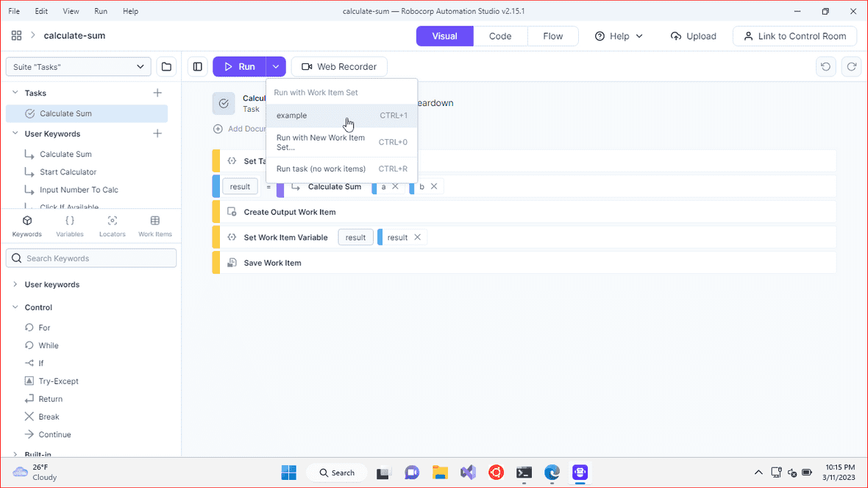This screenshot has width=868, height=488.
Task: Collapse the User Keywords section
Action: tap(15, 133)
